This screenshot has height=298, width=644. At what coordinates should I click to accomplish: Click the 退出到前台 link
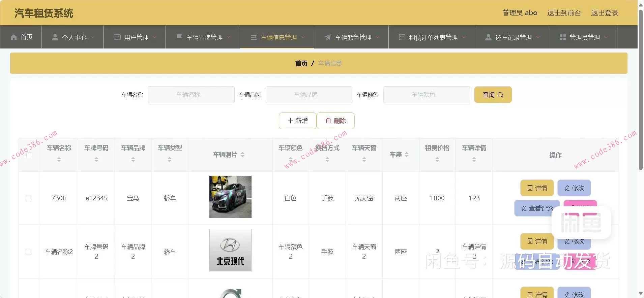pyautogui.click(x=564, y=13)
